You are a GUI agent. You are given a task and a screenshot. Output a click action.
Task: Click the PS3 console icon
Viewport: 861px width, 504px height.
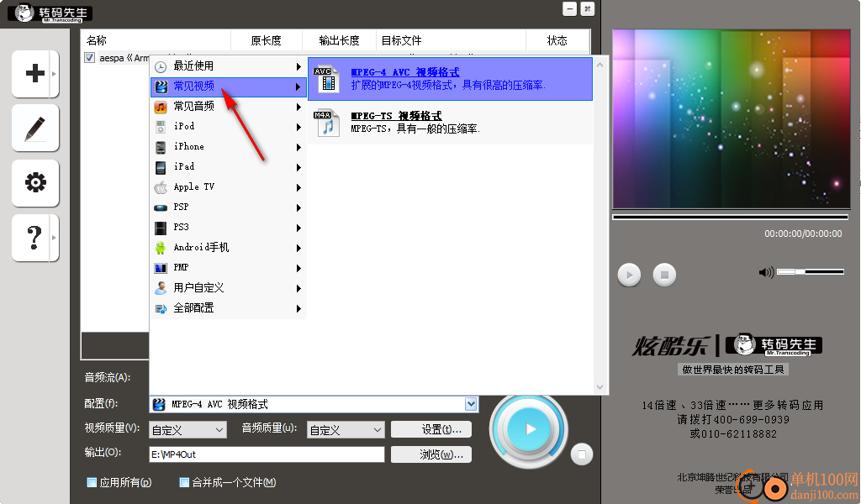pyautogui.click(x=161, y=228)
